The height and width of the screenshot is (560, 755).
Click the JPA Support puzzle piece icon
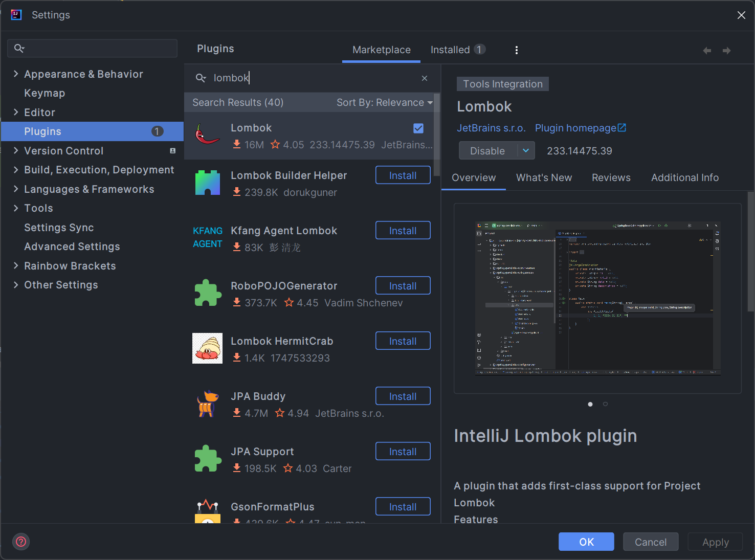point(207,458)
